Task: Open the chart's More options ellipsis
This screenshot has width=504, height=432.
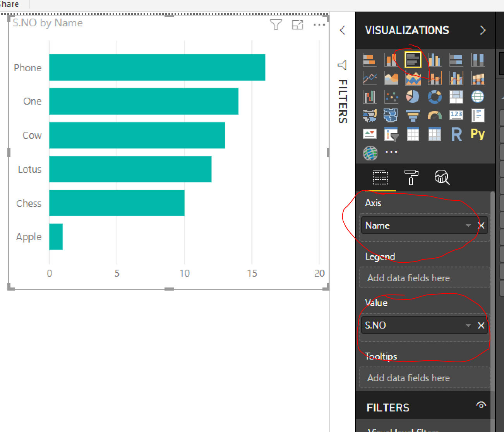Action: pyautogui.click(x=319, y=25)
